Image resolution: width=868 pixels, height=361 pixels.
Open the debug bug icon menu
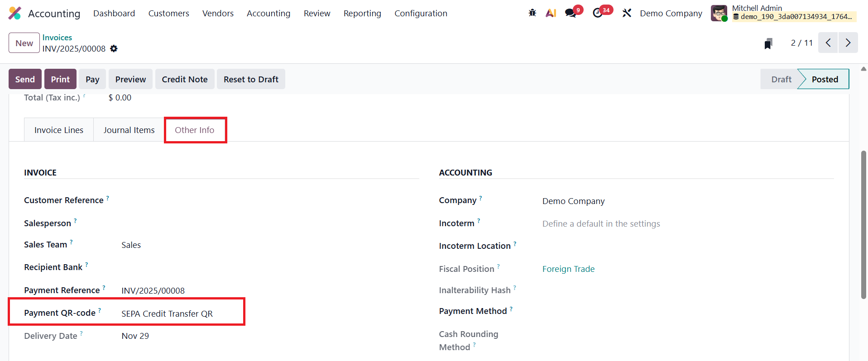532,13
